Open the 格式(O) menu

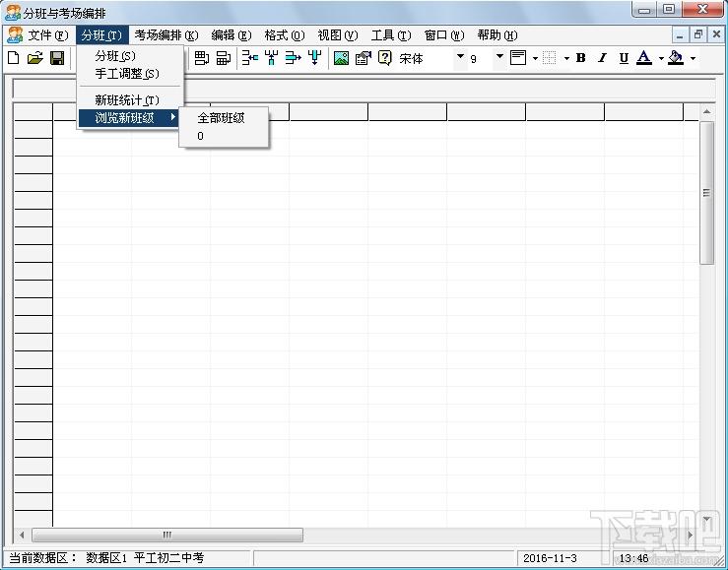284,35
